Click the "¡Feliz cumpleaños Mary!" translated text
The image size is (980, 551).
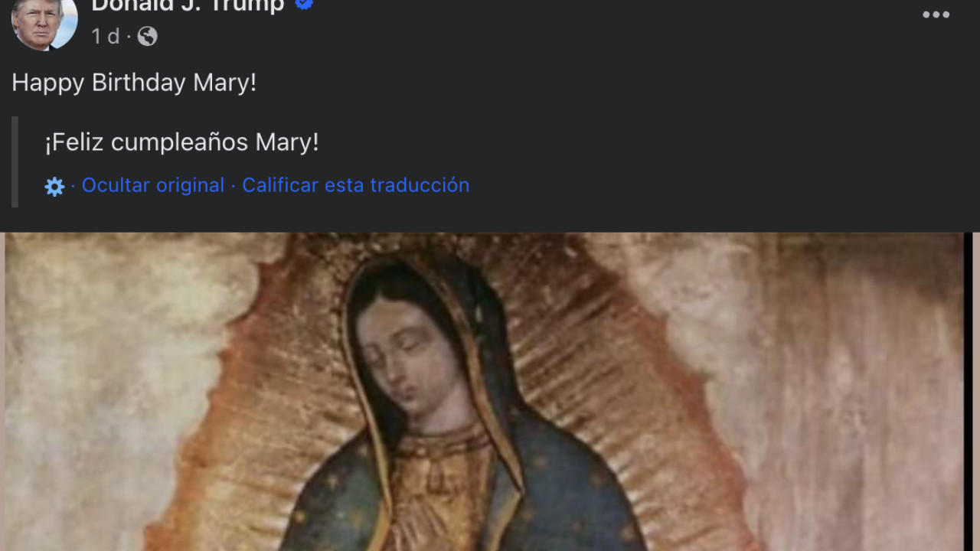point(181,142)
